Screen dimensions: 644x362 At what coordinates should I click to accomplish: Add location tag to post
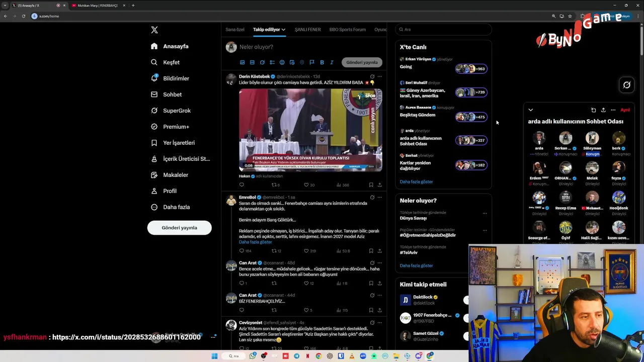click(302, 62)
